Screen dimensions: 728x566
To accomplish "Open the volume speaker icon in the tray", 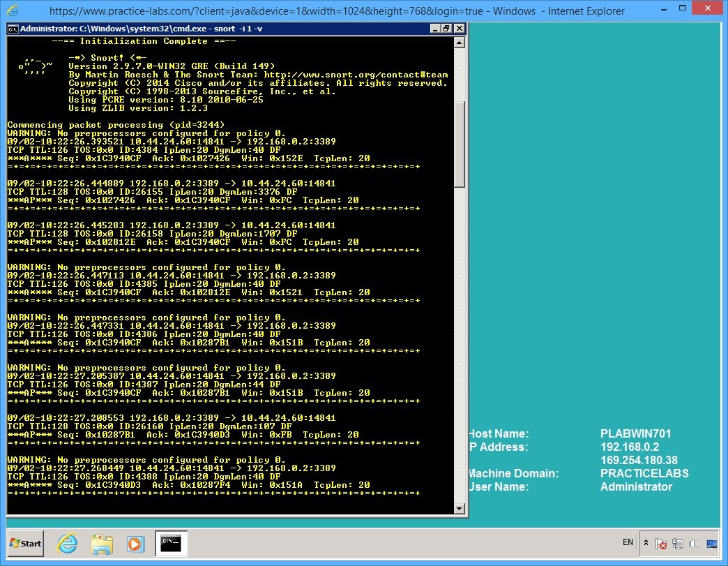I will [695, 544].
